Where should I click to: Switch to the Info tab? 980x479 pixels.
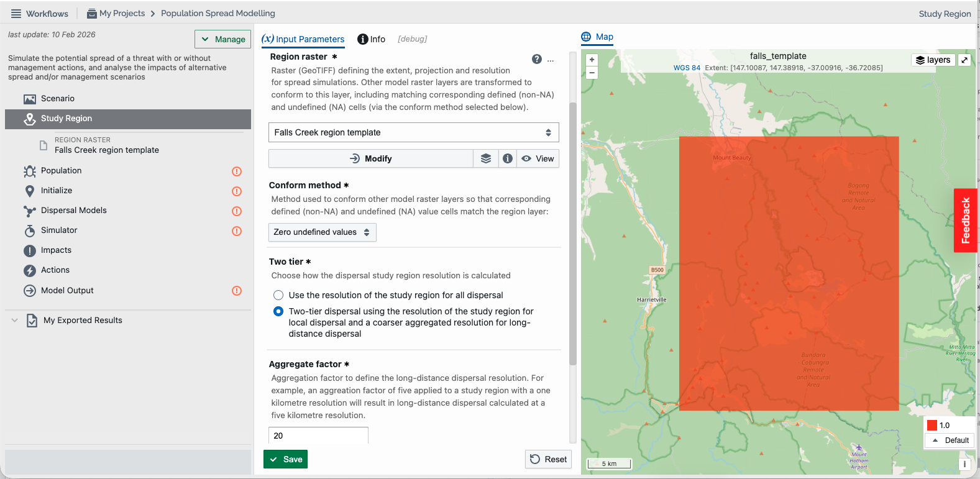372,39
